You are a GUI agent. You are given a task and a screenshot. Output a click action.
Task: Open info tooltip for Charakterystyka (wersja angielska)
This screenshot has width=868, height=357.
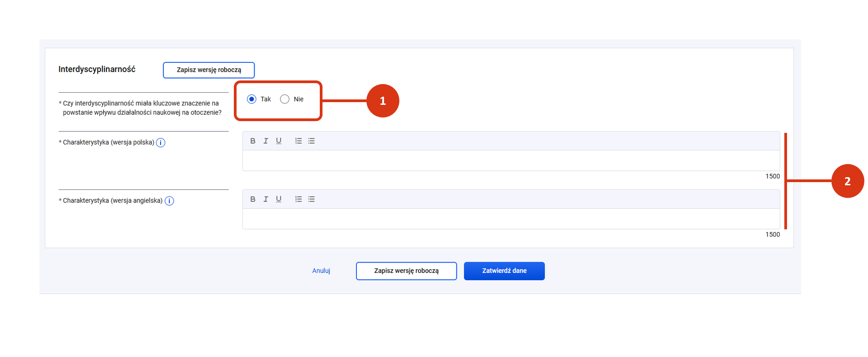(x=169, y=201)
